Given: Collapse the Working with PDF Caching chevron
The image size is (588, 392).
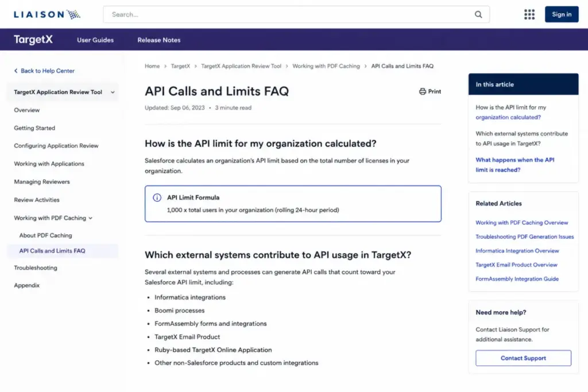Looking at the screenshot, I should pos(90,218).
